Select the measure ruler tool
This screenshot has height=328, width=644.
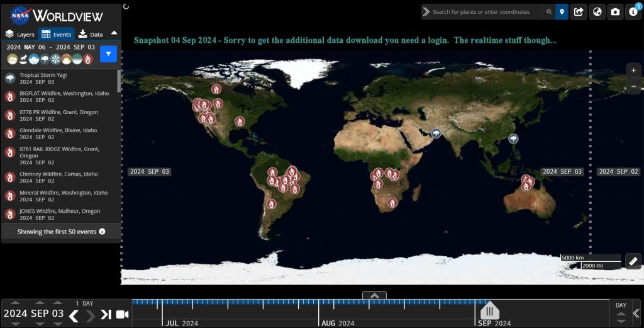[x=633, y=261]
